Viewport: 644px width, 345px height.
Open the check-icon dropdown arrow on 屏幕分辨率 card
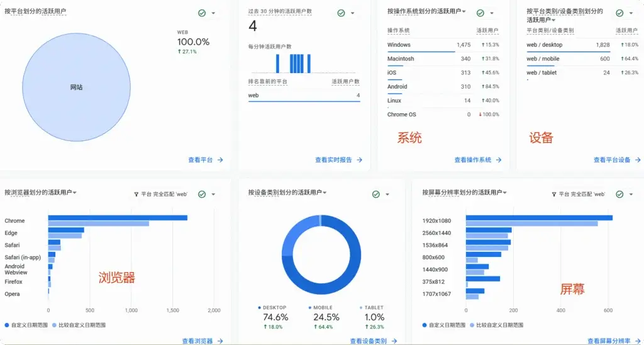pyautogui.click(x=631, y=194)
